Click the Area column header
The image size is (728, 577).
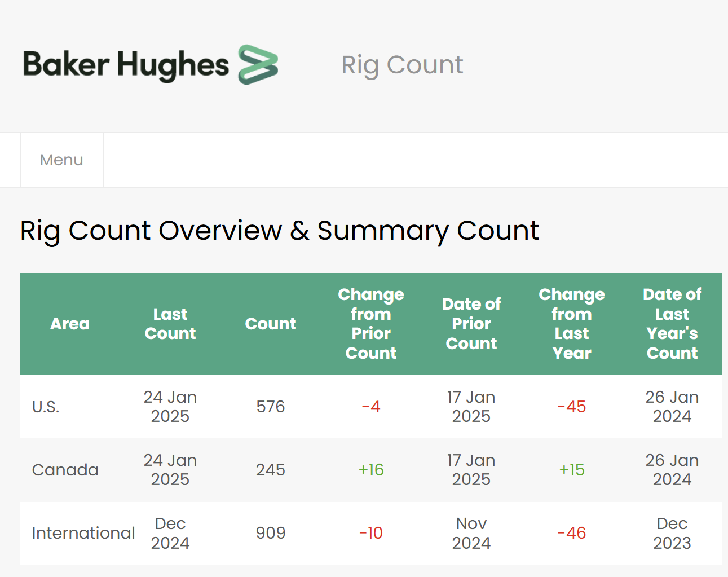pyautogui.click(x=70, y=324)
